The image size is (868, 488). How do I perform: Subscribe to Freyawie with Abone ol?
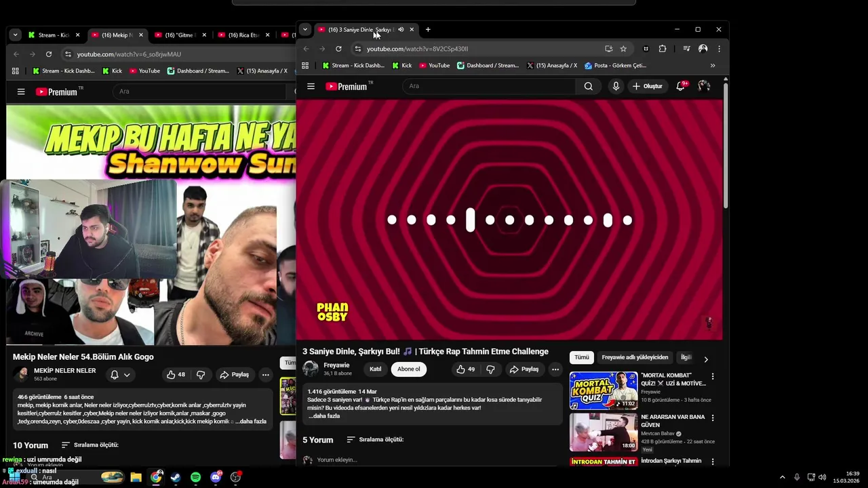pyautogui.click(x=409, y=369)
